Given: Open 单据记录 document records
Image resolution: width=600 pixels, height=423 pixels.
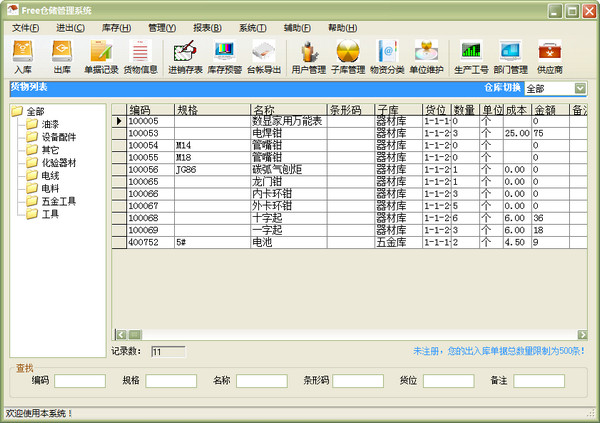Looking at the screenshot, I should coord(101,57).
